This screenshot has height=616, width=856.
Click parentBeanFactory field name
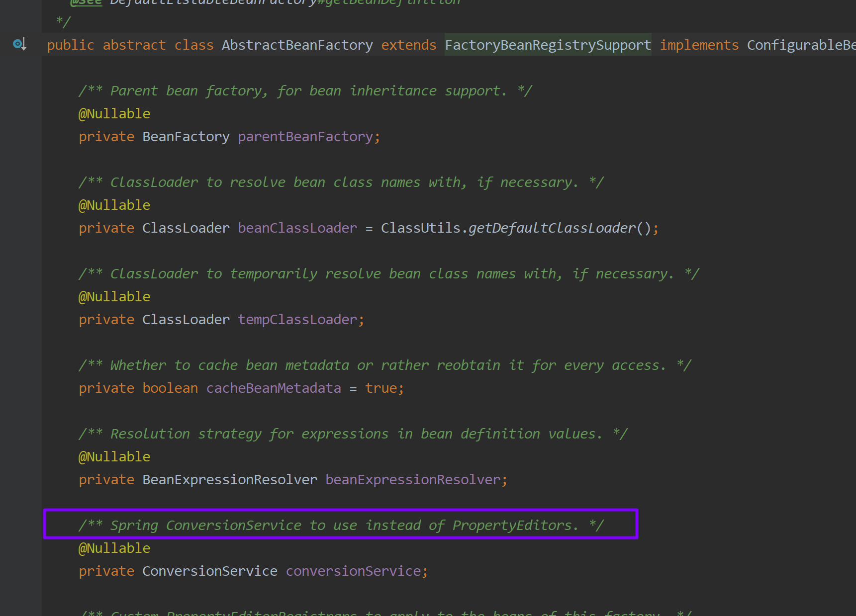pyautogui.click(x=305, y=137)
